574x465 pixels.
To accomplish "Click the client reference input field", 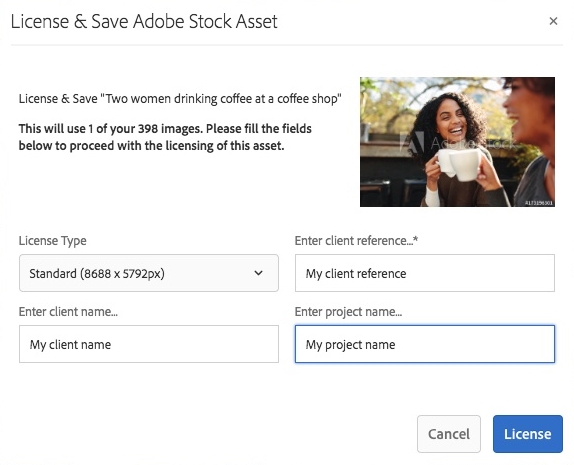I will 425,273.
